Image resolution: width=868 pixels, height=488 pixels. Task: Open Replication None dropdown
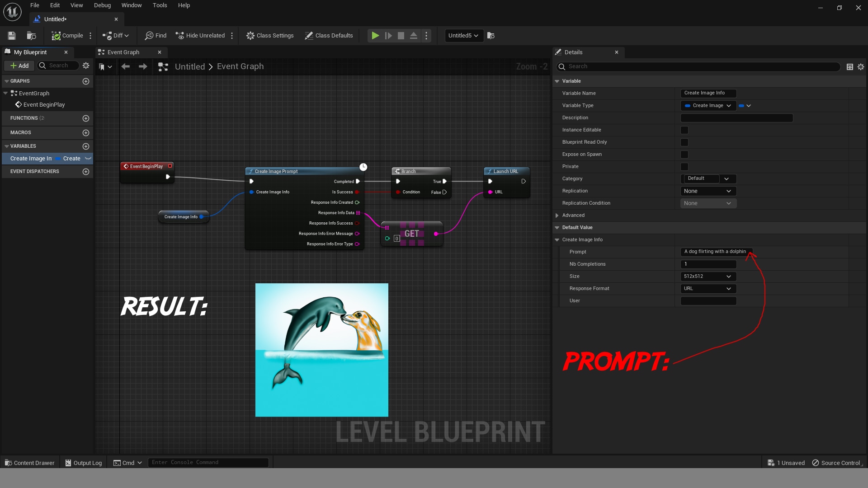click(x=708, y=191)
